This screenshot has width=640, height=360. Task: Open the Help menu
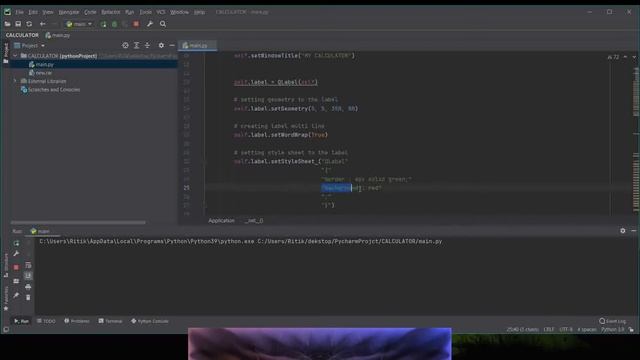tap(199, 12)
